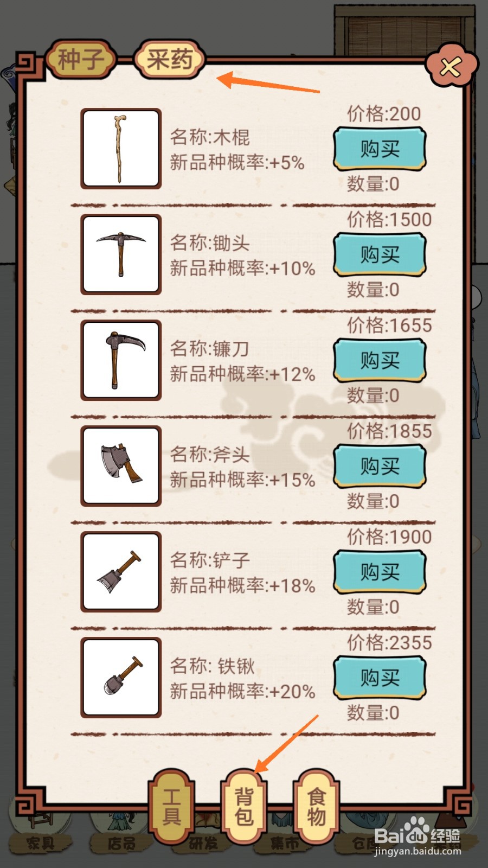
Task: Open the 食物 food tab
Action: (316, 807)
